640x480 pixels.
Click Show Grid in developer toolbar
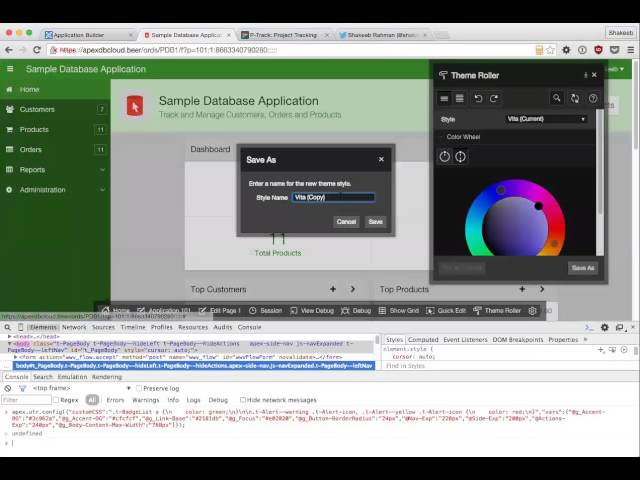pyautogui.click(x=399, y=311)
